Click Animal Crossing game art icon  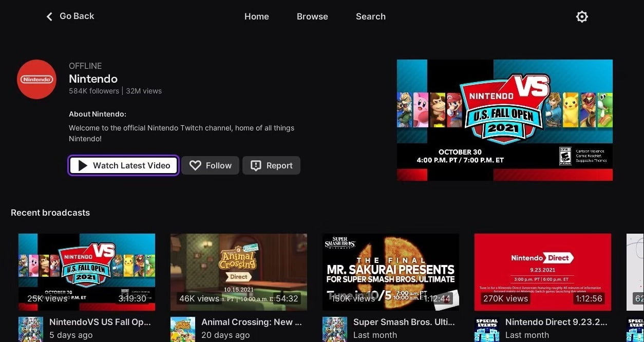(x=183, y=329)
